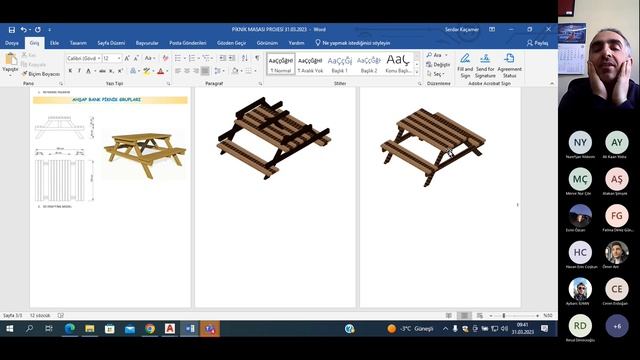
Task: Click the 'Ne yapmak istediğinizi söyleyin' search box
Action: [353, 43]
